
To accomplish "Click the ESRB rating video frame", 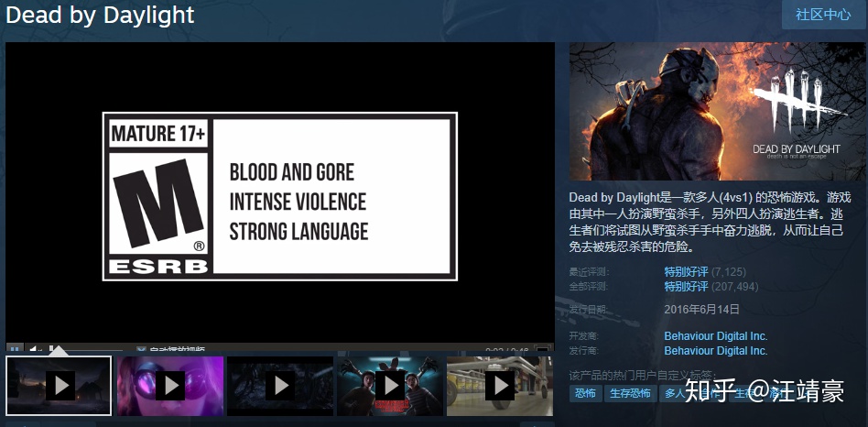I will click(279, 196).
